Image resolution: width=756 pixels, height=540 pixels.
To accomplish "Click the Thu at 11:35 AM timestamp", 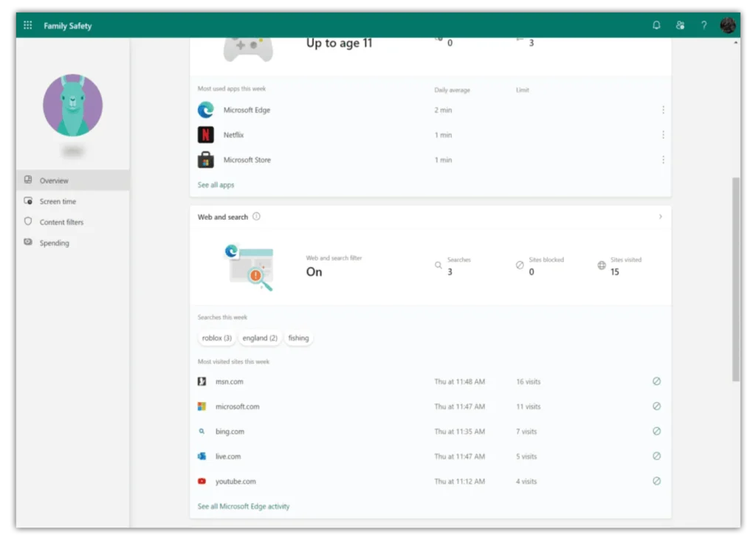I will 459,432.
